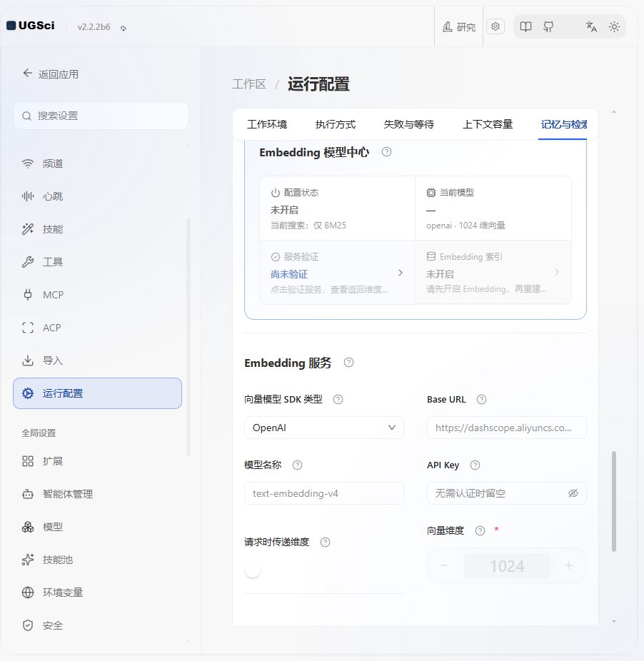
Task: Toggle the light/dark theme sun icon
Action: (614, 27)
